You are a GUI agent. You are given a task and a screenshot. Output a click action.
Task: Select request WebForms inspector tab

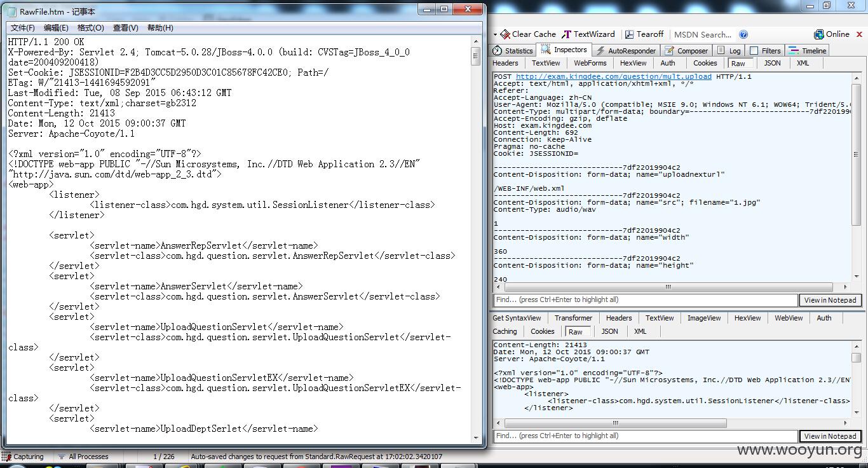click(590, 63)
